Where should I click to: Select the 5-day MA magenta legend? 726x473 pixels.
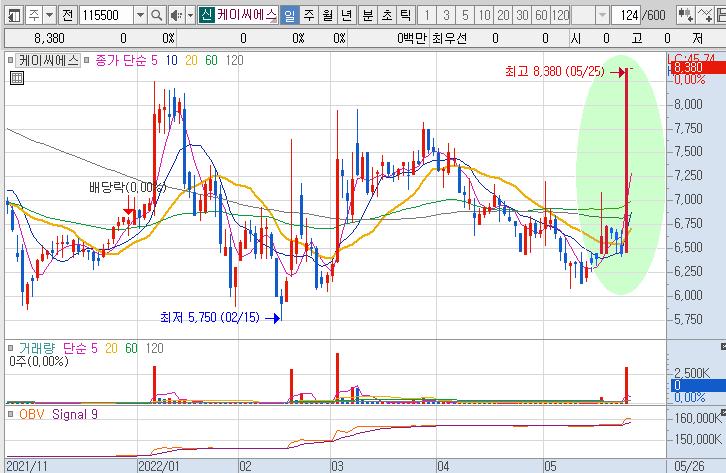click(154, 60)
